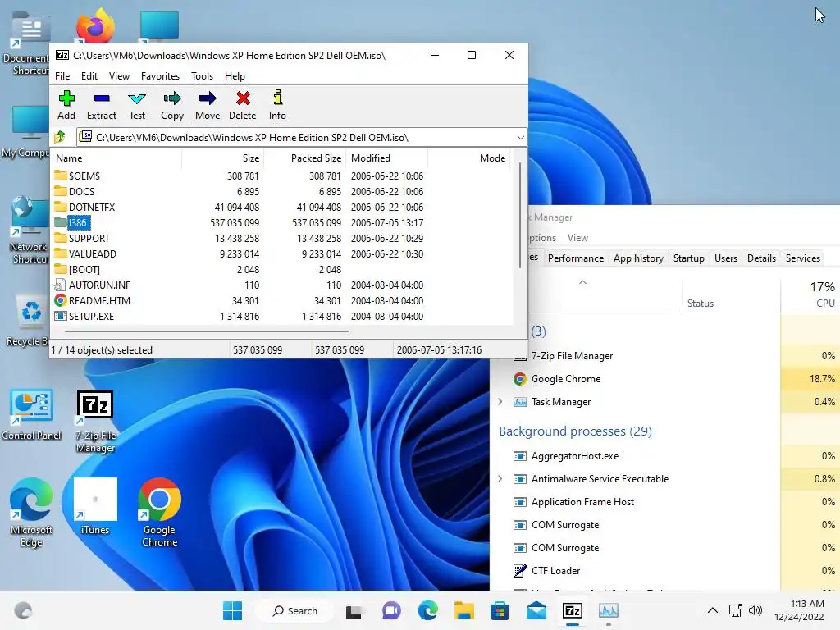Screen dimensions: 840x630
Task: Sort Task Manager by CPU column
Action: (x=810, y=294)
